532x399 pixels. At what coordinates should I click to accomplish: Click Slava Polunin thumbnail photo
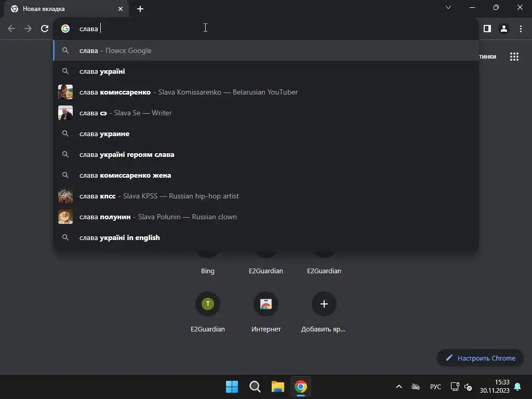click(65, 217)
